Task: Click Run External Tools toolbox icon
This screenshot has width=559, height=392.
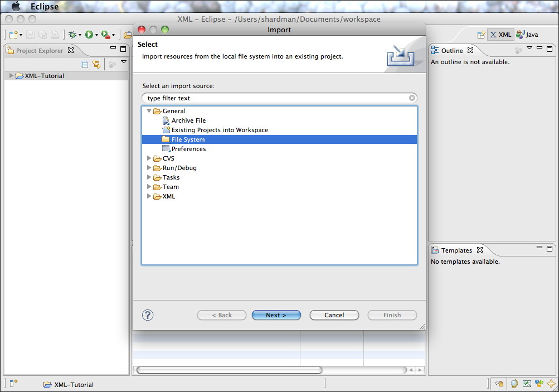Action: 106,35
